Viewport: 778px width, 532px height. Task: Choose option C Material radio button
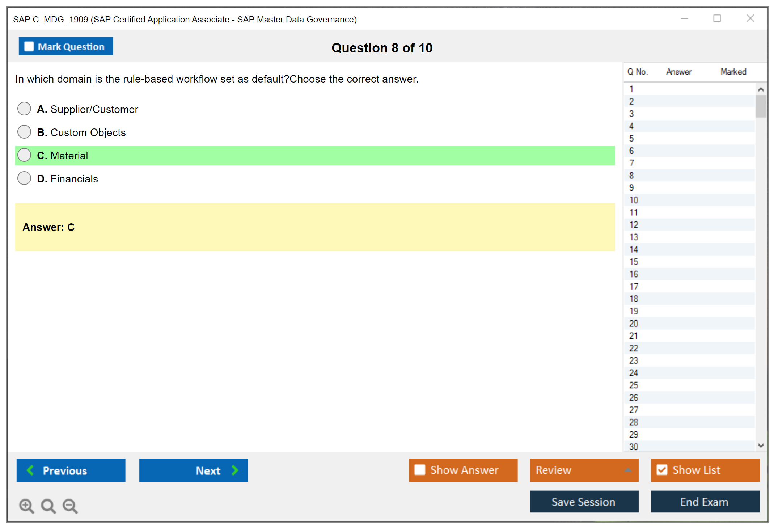point(24,155)
